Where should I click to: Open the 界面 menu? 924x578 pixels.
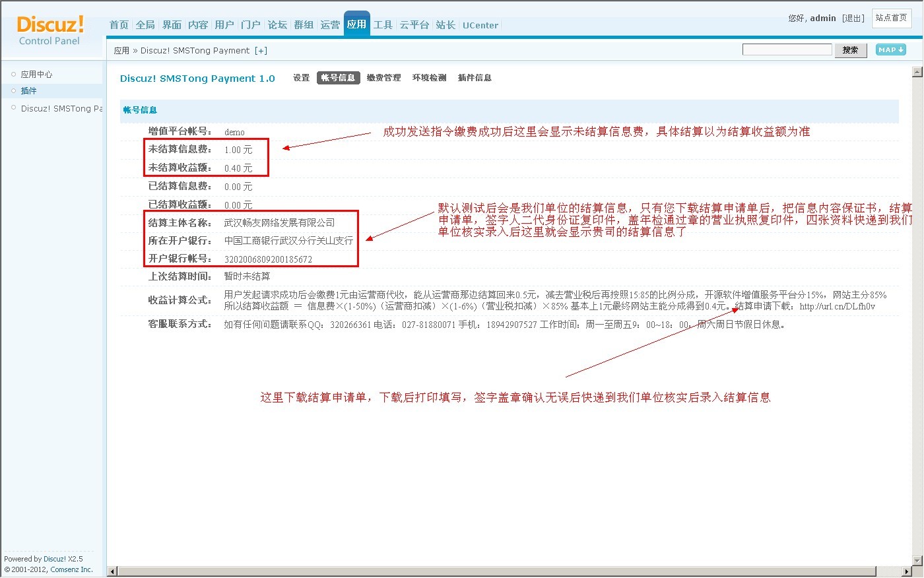(x=172, y=25)
